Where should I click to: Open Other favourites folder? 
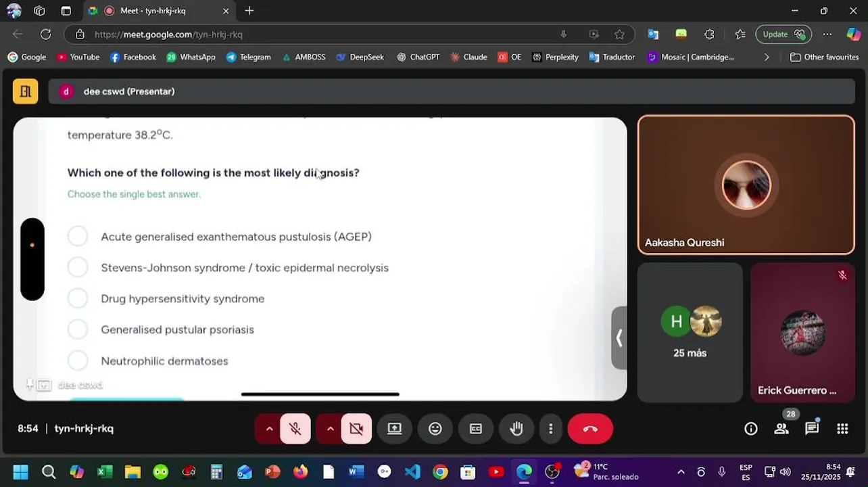[824, 57]
